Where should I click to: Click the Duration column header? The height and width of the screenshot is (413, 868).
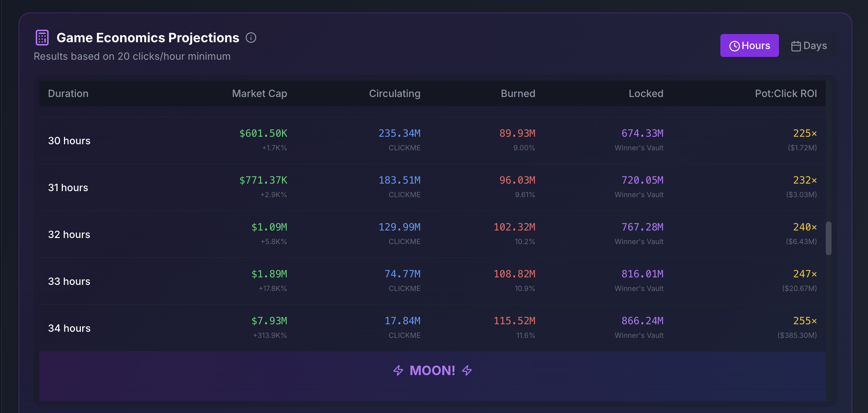coord(68,93)
